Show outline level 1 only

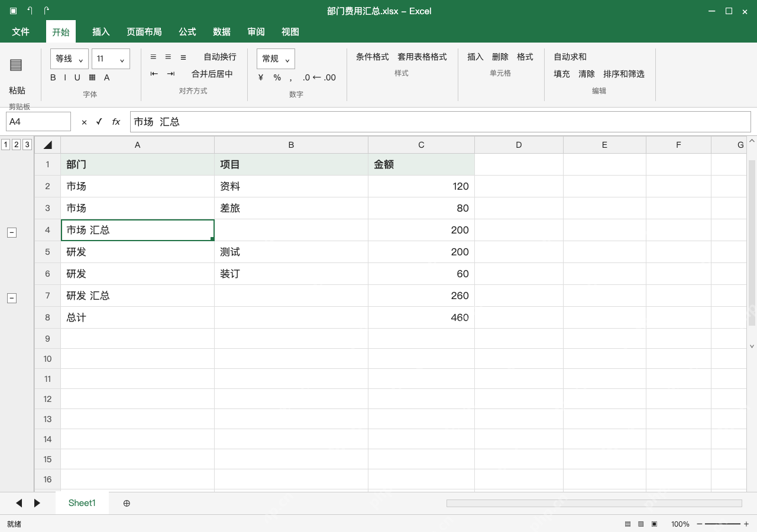click(5, 144)
